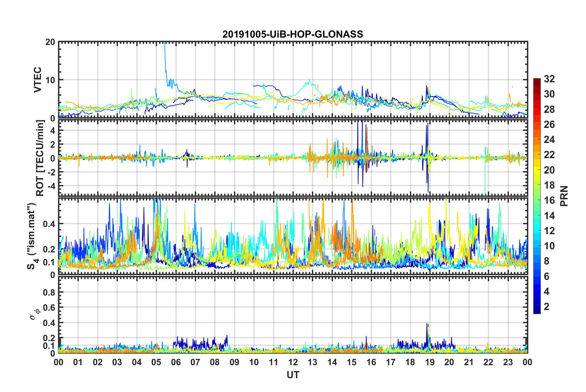Click the jet-colored PRN colorbar
This screenshot has height=392, width=586.
point(537,196)
